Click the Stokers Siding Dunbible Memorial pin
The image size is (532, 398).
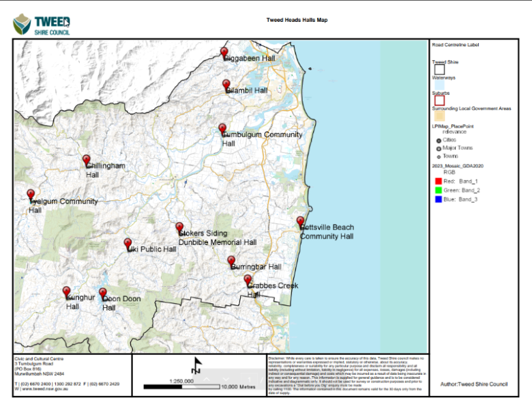click(x=179, y=228)
